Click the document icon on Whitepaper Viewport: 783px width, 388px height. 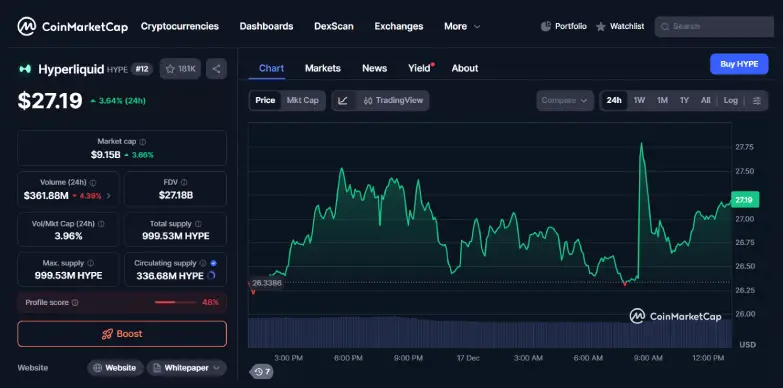157,368
